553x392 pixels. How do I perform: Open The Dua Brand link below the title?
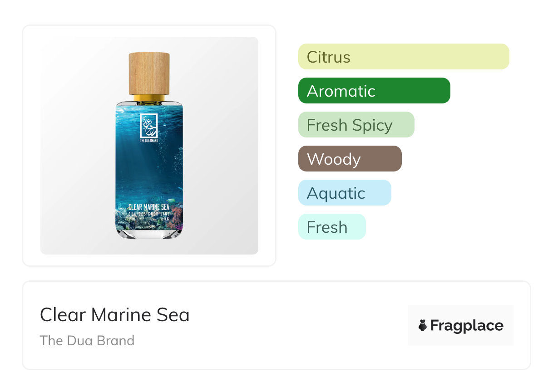click(x=87, y=341)
